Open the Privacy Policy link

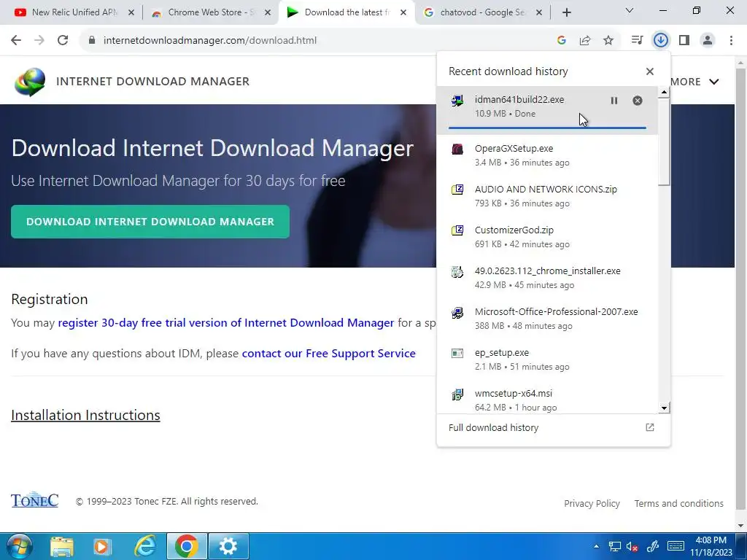coord(592,503)
